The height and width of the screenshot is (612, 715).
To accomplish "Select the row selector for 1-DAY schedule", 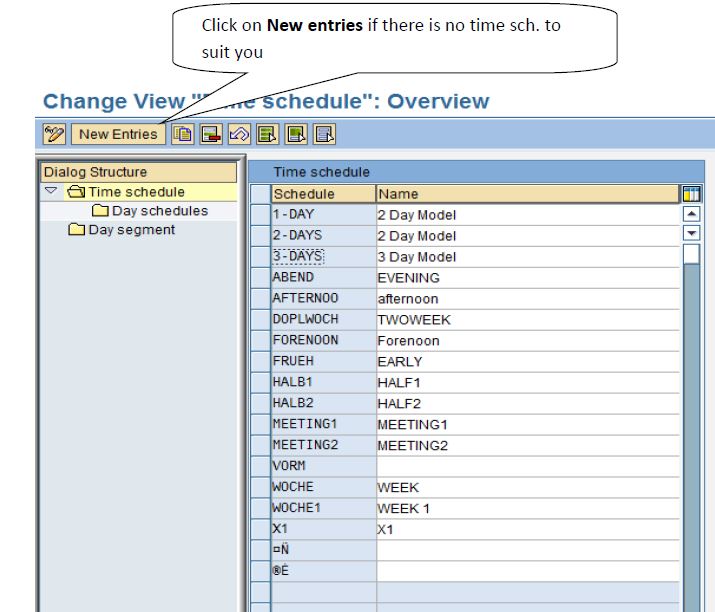I will pyautogui.click(x=260, y=215).
